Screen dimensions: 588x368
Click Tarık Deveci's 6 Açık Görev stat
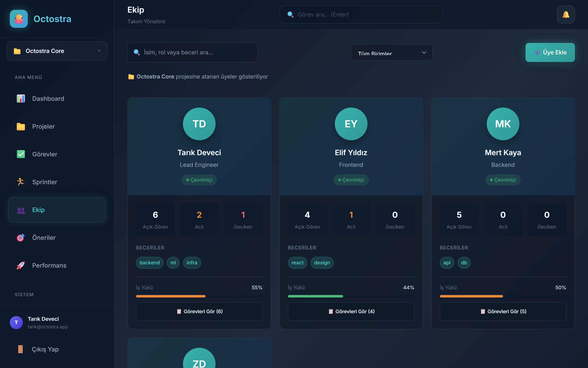click(x=156, y=220)
